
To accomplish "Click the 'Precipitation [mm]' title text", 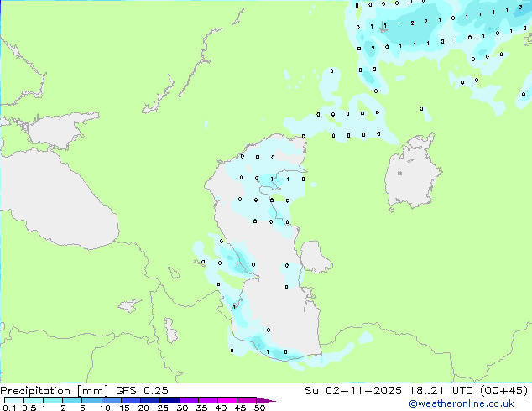I will (x=54, y=391).
